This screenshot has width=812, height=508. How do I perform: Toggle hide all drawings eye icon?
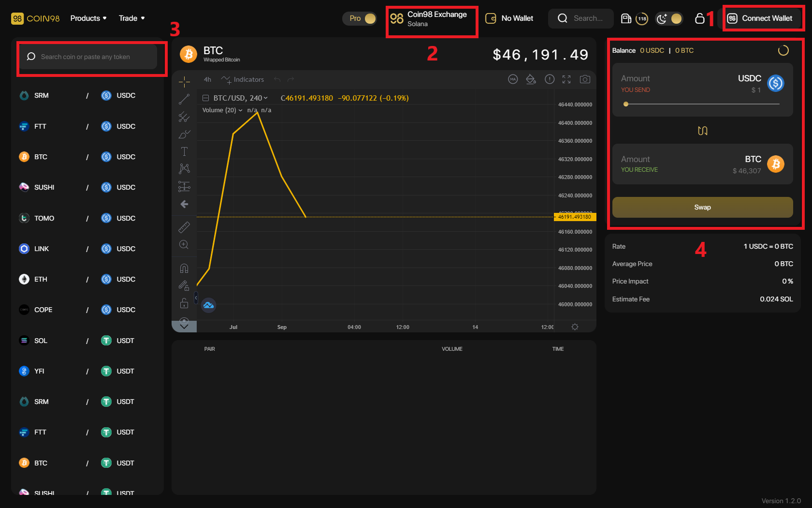(x=184, y=319)
